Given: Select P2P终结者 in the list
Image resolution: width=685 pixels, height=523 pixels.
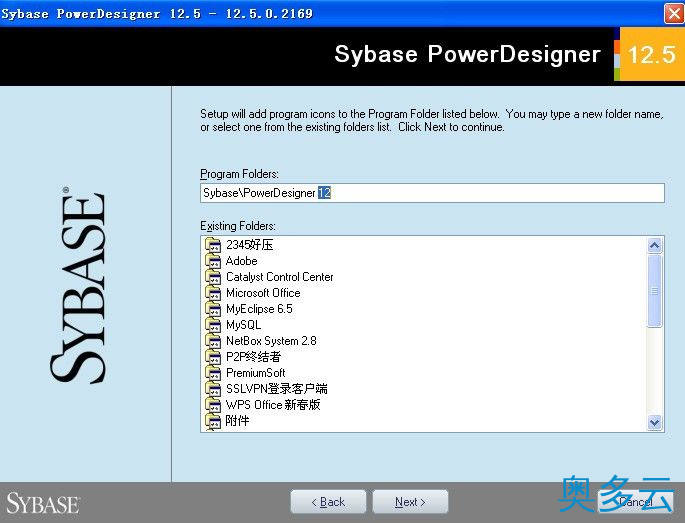Looking at the screenshot, I should (253, 357).
